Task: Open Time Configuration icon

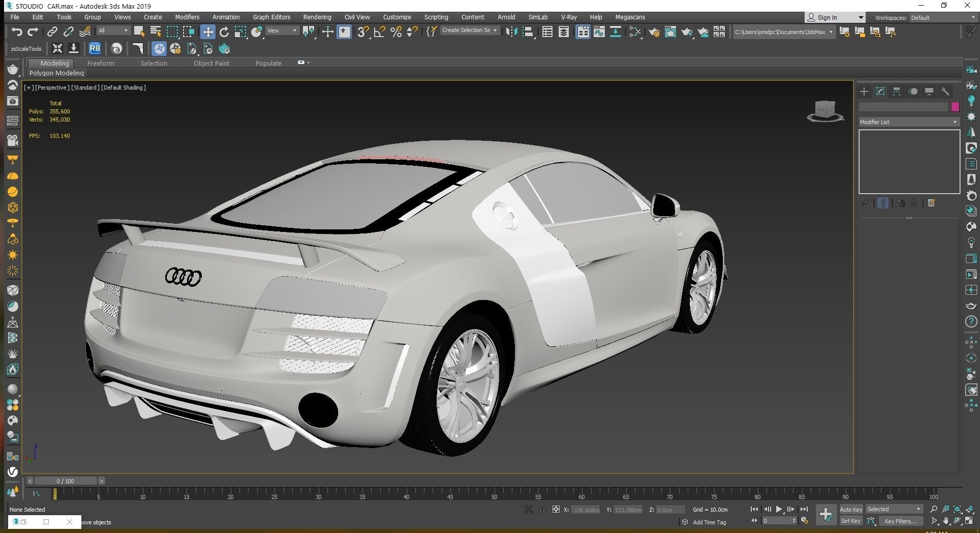Action: click(x=805, y=521)
